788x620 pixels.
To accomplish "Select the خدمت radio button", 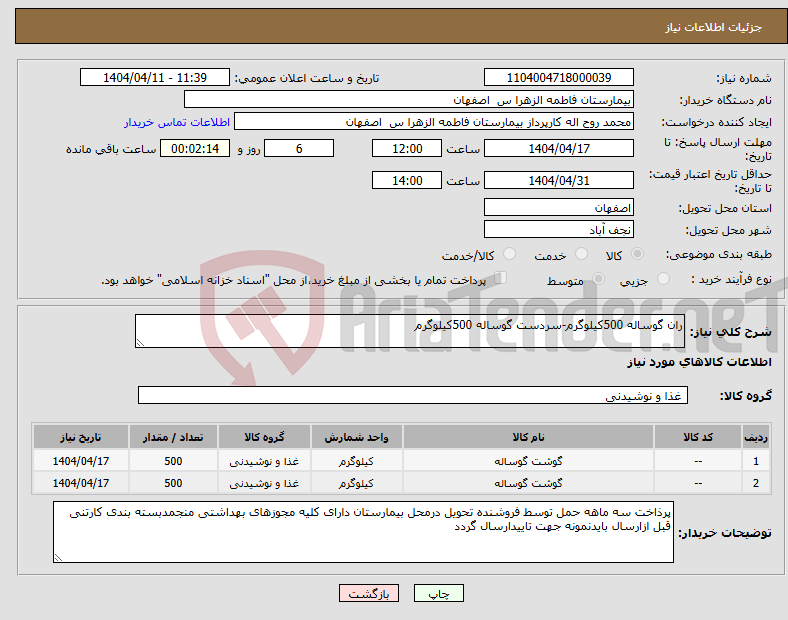I will click(x=581, y=254).
